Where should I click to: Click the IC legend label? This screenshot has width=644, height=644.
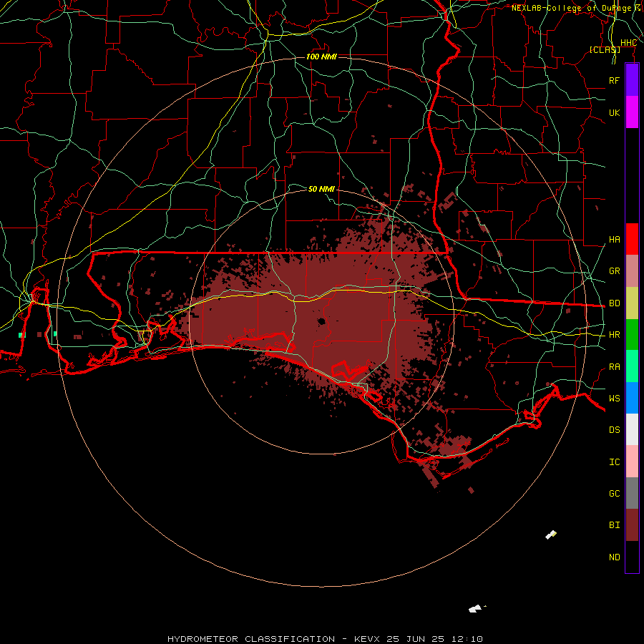coord(615,462)
